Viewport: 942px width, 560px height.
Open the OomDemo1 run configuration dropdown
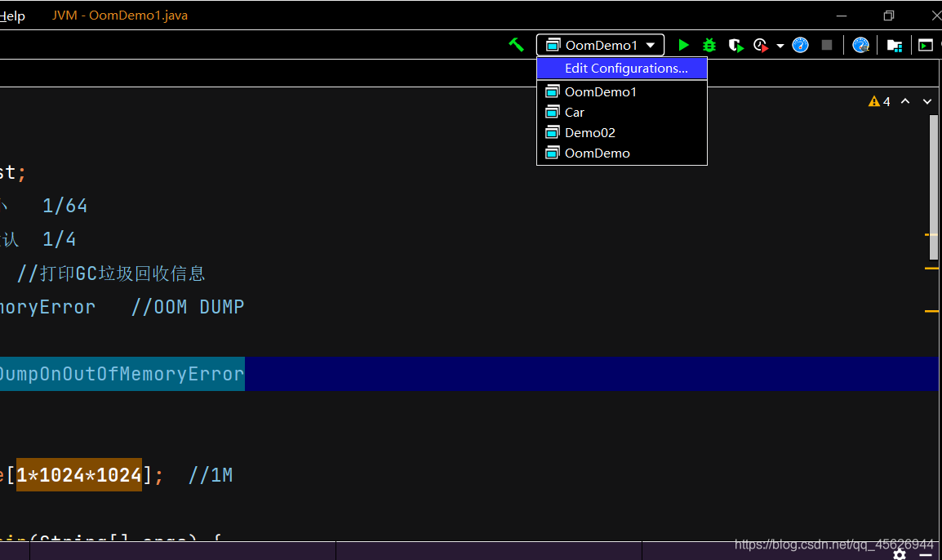(600, 45)
